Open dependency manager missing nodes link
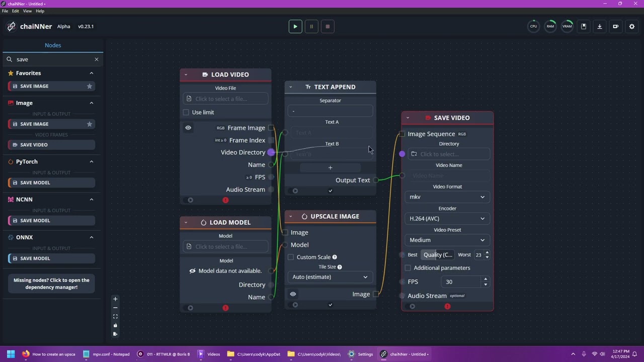 (x=51, y=284)
